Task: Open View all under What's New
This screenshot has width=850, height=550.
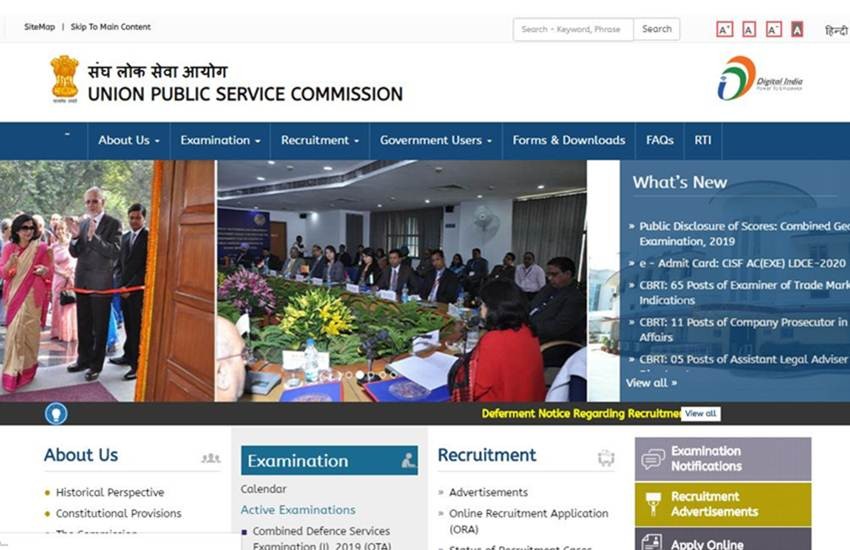Action: tap(651, 383)
